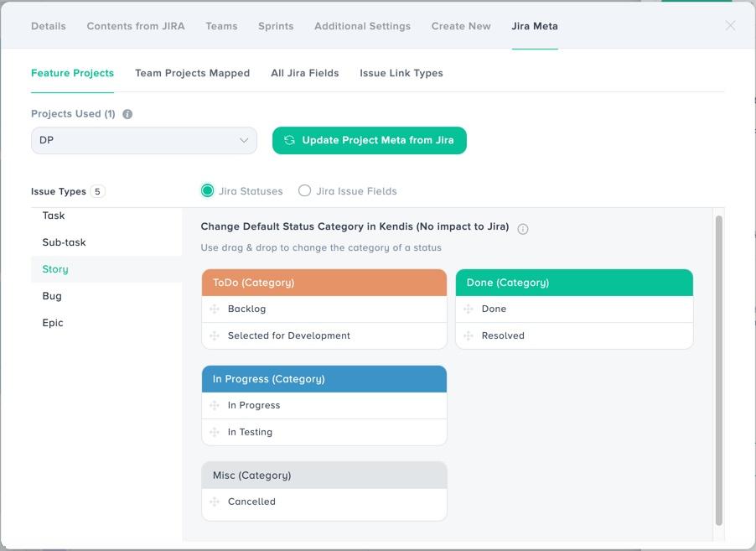
Task: Select the Feature Projects sub-tab
Action: coord(72,73)
